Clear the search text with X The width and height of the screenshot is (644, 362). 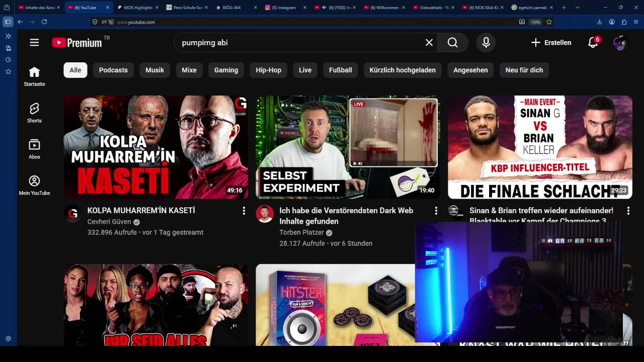[x=429, y=43]
